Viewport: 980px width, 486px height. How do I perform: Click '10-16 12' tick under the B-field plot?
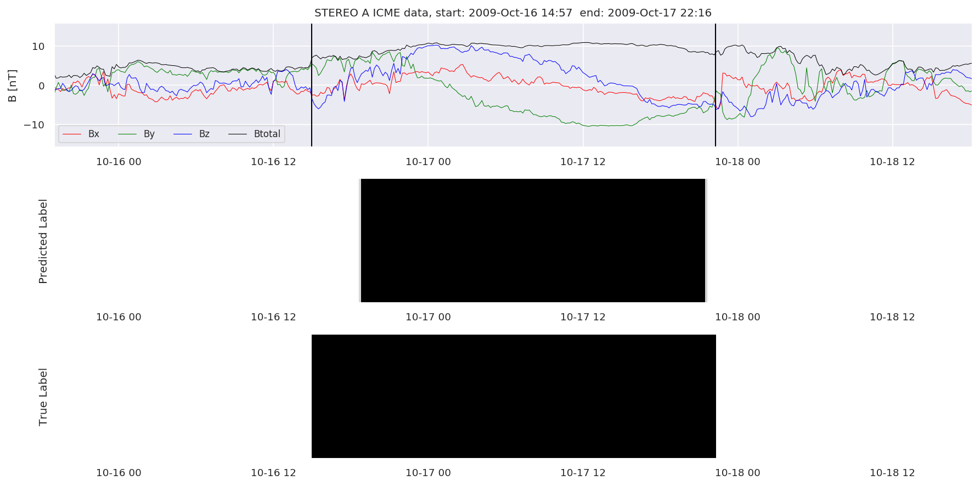tap(273, 162)
